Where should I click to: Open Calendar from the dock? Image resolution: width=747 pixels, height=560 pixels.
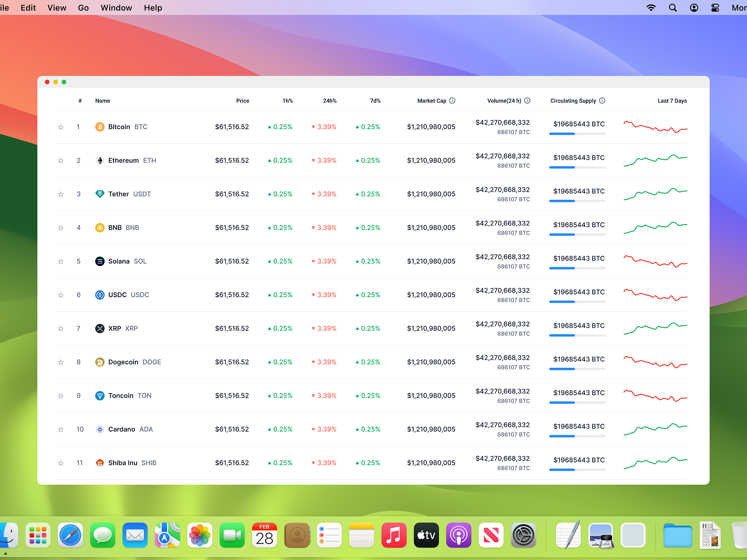[265, 535]
